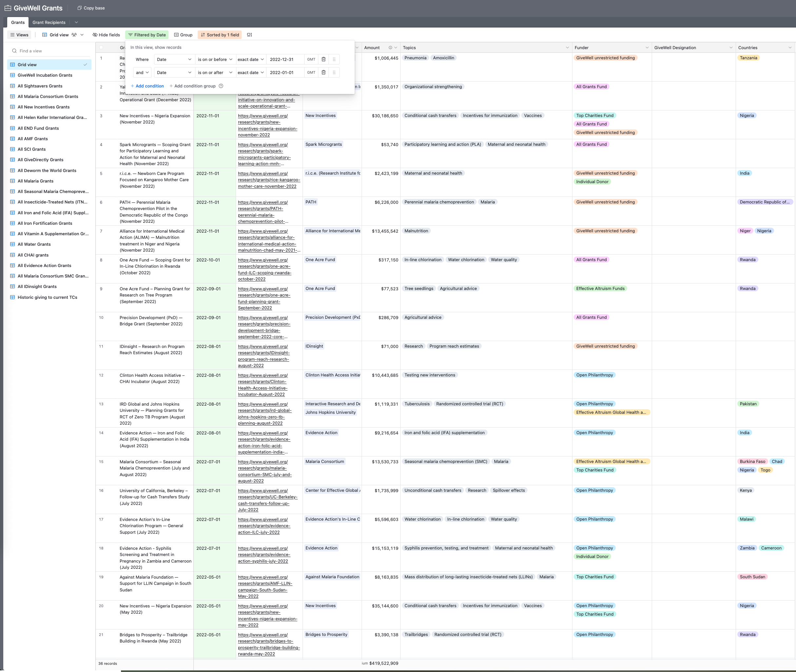Screen dimensions: 796x672
Task: Open All IDinsight Grants view
Action: click(x=50, y=287)
